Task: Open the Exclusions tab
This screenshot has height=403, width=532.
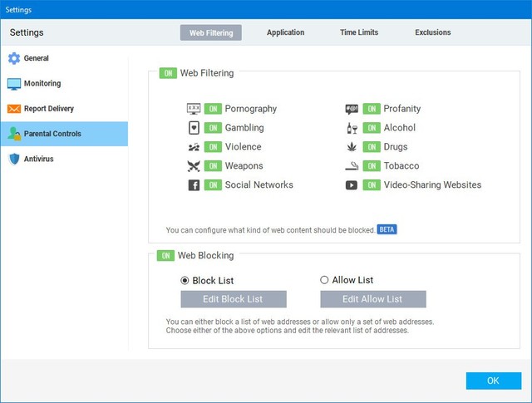Action: point(432,33)
